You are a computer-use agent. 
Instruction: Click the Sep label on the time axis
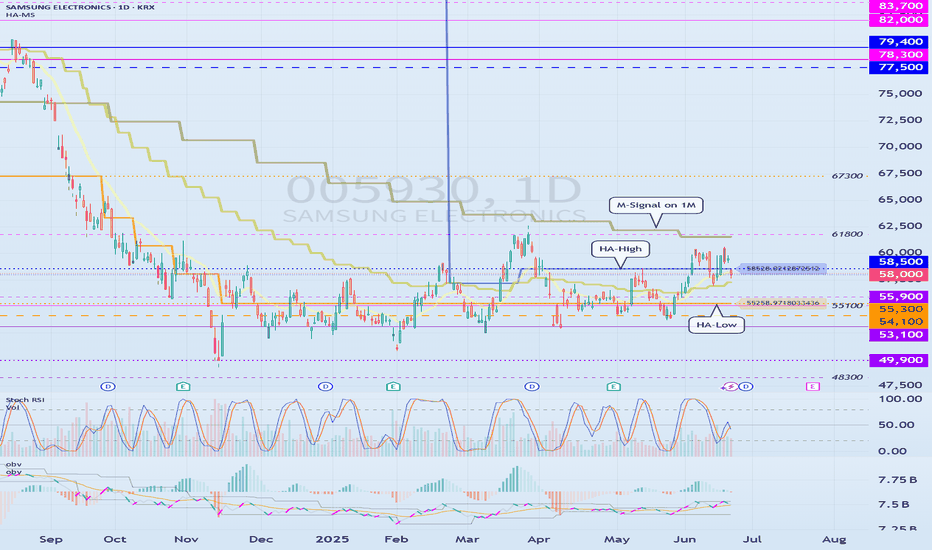[x=51, y=539]
